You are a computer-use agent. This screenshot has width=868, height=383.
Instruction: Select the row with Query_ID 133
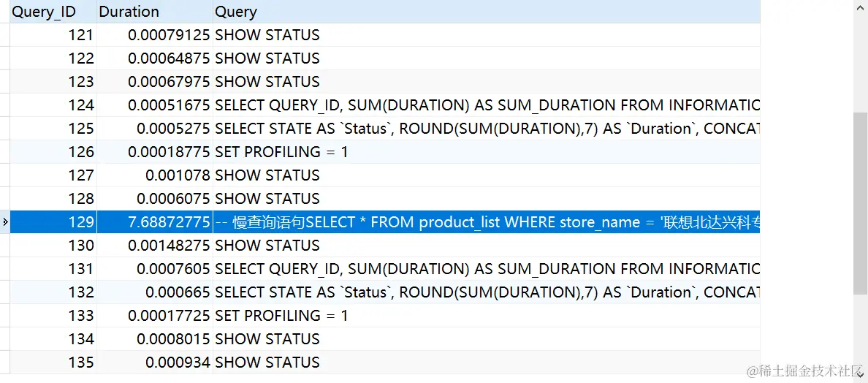pyautogui.click(x=385, y=316)
